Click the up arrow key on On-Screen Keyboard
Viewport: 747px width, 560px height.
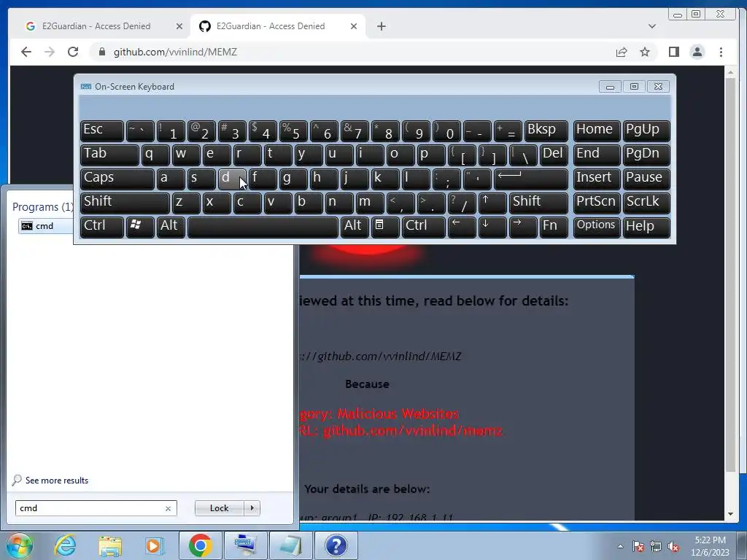(x=492, y=203)
